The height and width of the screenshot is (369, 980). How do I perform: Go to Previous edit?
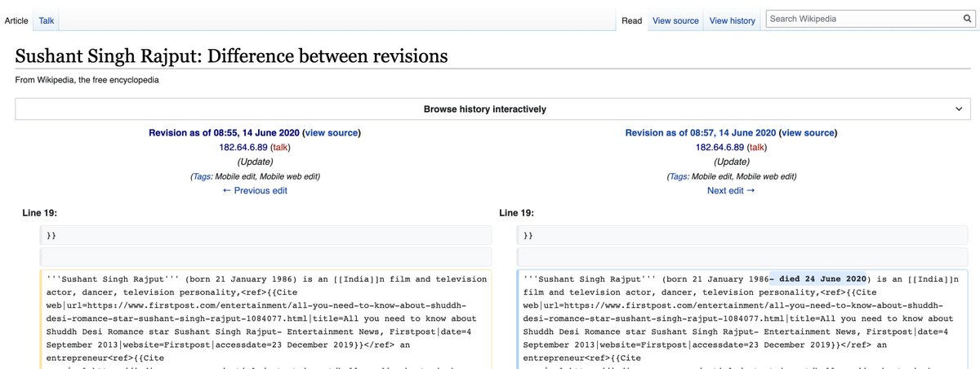click(255, 190)
